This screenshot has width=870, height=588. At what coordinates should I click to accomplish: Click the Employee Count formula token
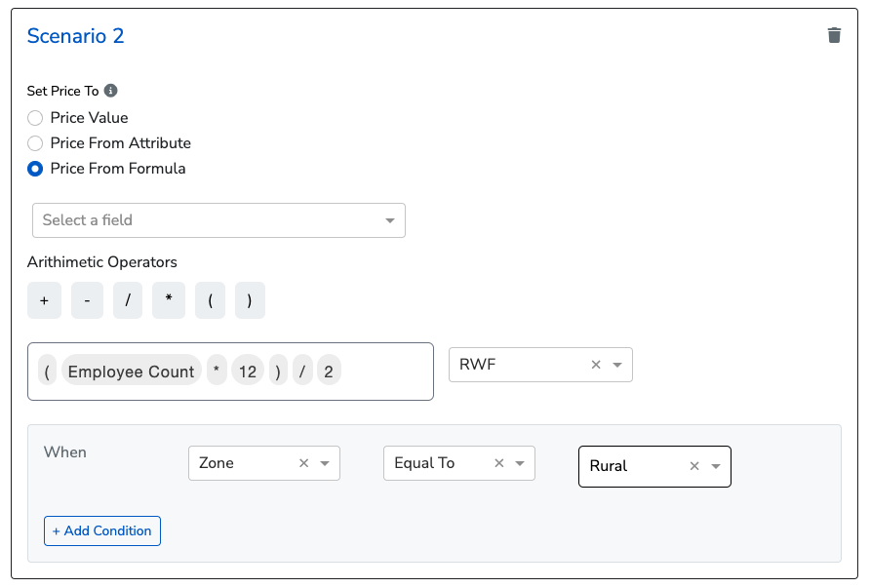[x=131, y=372]
